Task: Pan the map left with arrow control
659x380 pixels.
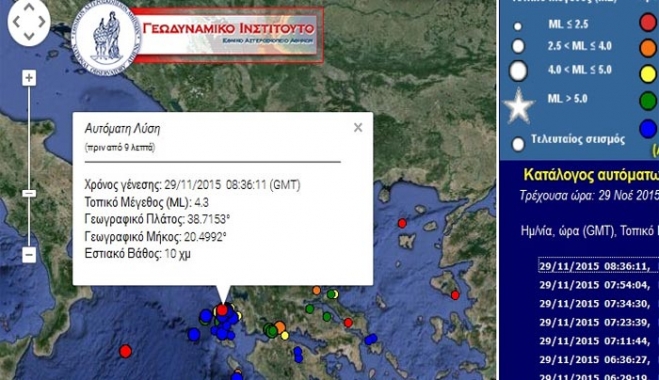Action: coord(16,21)
